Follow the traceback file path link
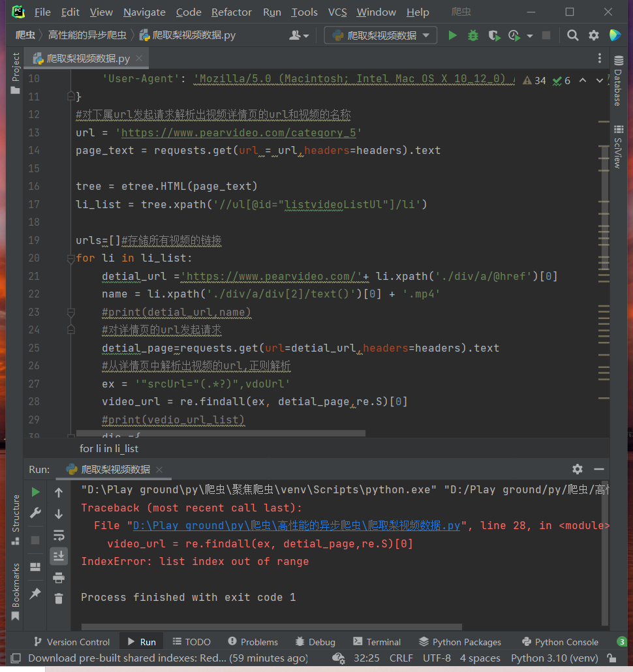 tap(297, 525)
